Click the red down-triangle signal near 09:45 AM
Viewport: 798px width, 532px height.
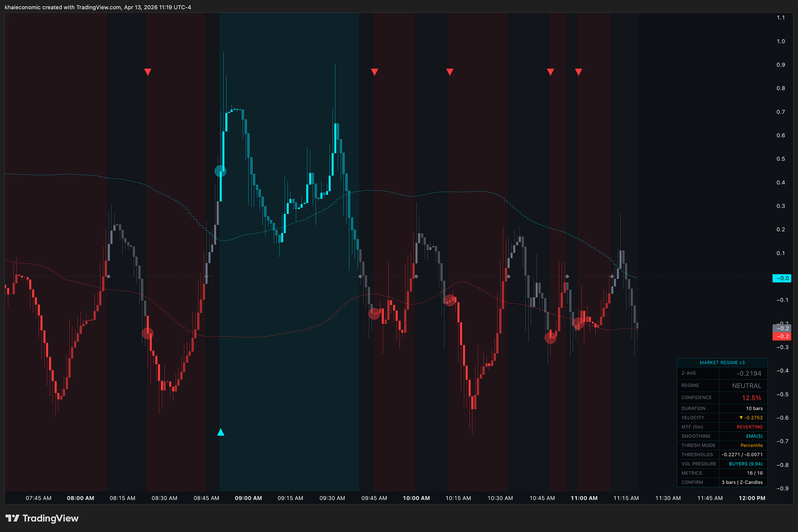point(375,72)
